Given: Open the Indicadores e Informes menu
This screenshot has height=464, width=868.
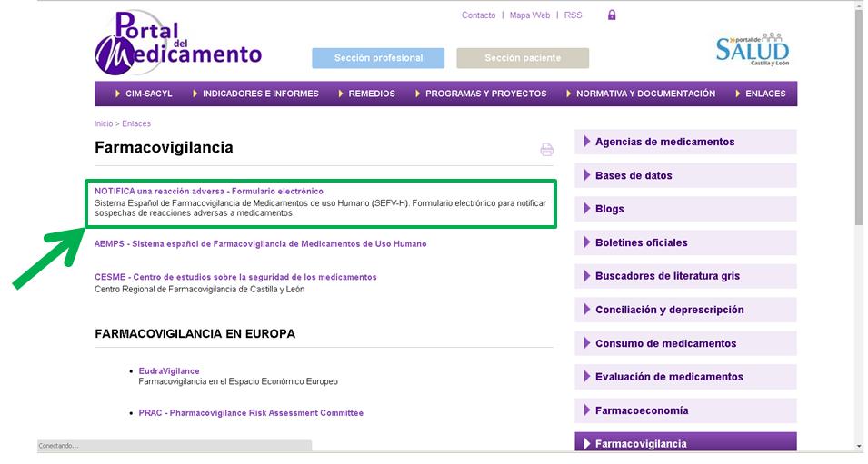Looking at the screenshot, I should pos(260,94).
